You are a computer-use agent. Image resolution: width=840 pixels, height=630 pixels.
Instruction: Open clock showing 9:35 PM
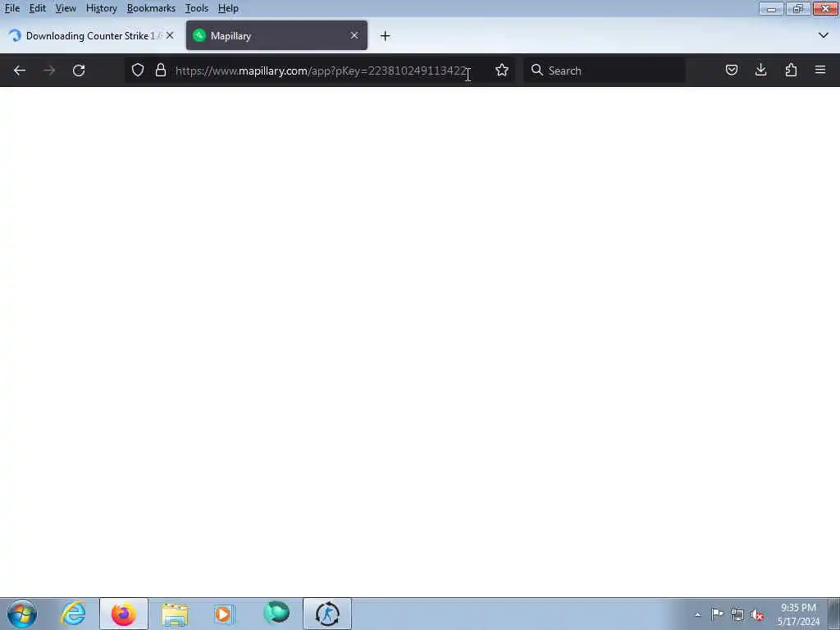coord(798,614)
